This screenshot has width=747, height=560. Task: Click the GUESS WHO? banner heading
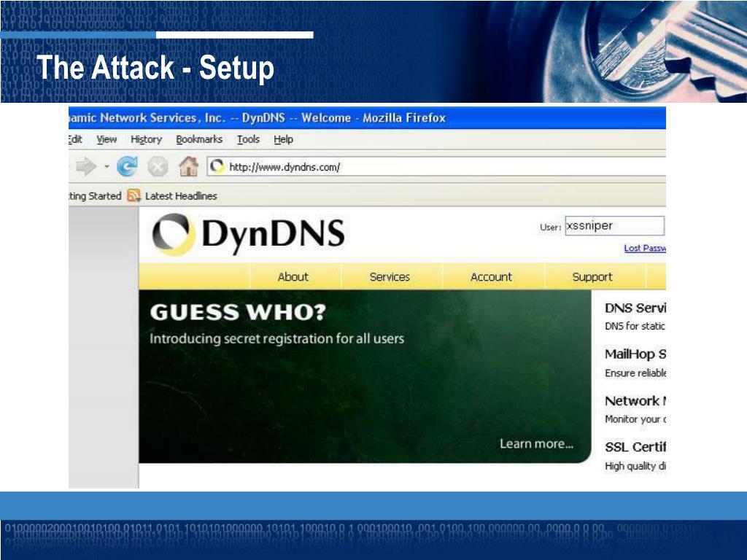pyautogui.click(x=238, y=312)
